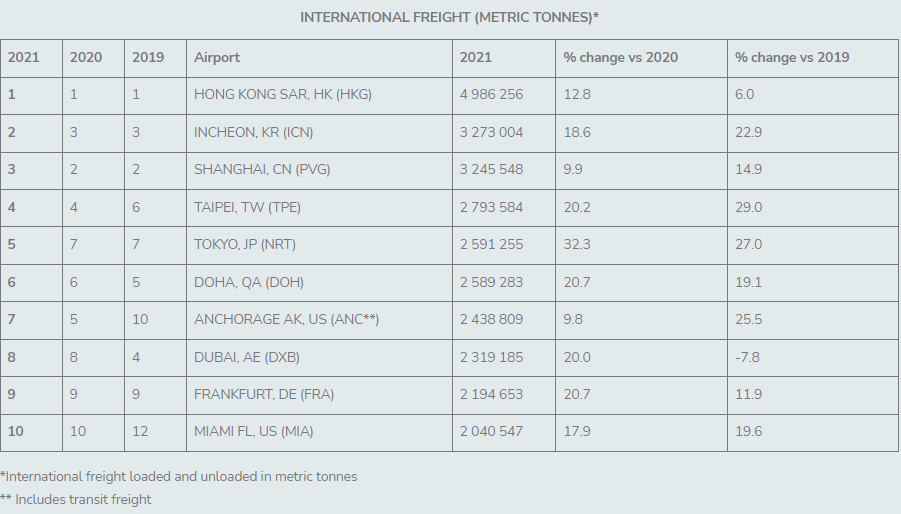Select the 4 986 256 tonnage value

coord(491,95)
